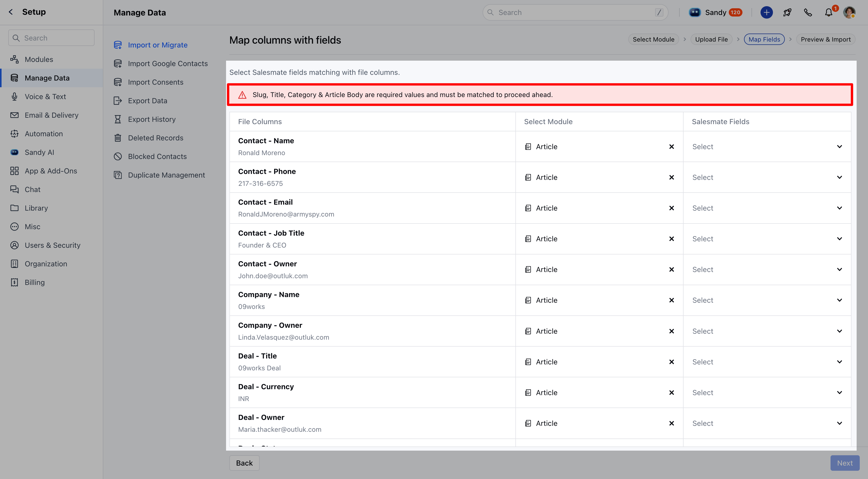Image resolution: width=868 pixels, height=479 pixels.
Task: Remove Article module for Deal - Title
Action: point(671,362)
